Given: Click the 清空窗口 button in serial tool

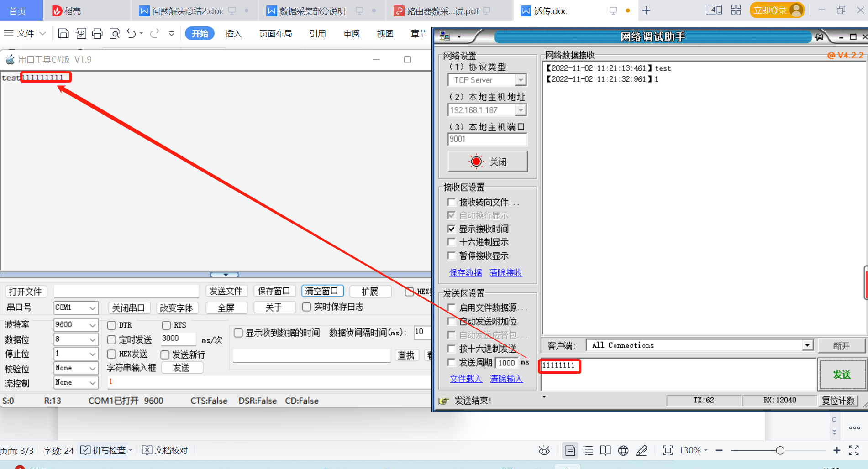Looking at the screenshot, I should coord(322,291).
